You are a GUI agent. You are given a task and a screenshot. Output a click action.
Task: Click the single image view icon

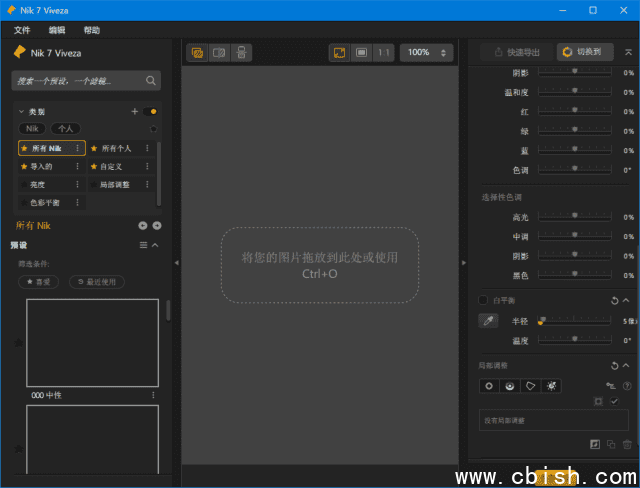pos(198,52)
